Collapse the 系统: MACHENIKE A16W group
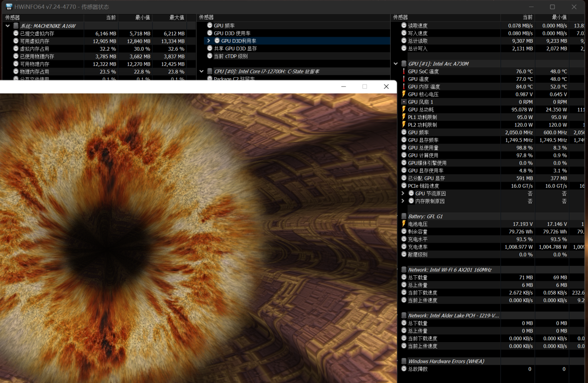Image resolution: width=588 pixels, height=383 pixels. (x=7, y=26)
